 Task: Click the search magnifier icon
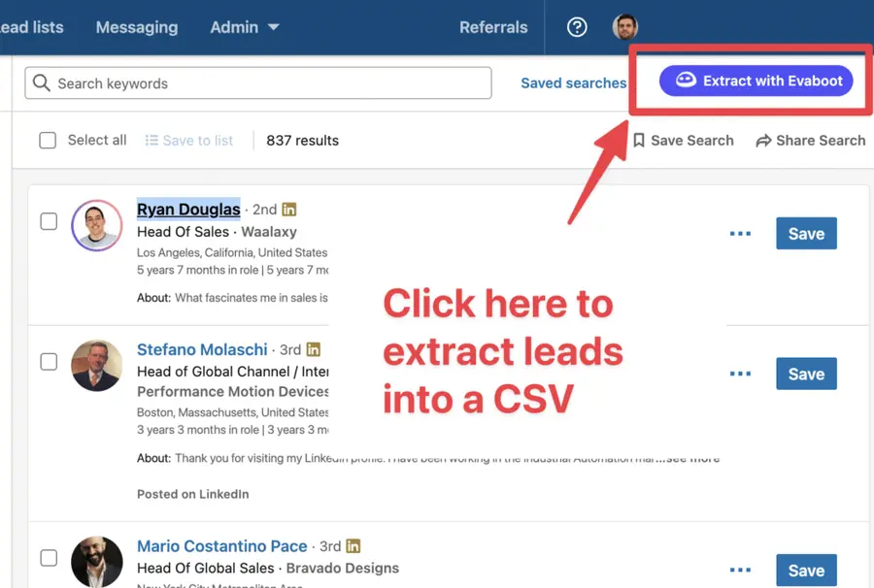tap(42, 83)
